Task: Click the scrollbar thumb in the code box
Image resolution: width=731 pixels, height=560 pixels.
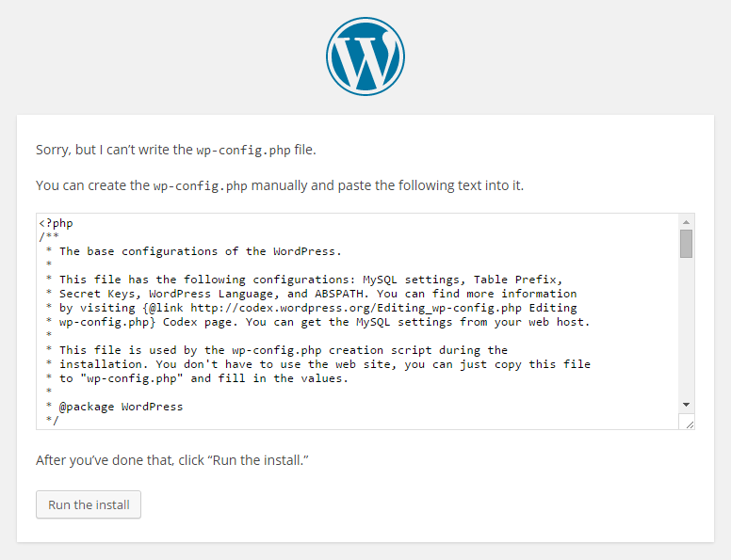Action: pos(687,243)
